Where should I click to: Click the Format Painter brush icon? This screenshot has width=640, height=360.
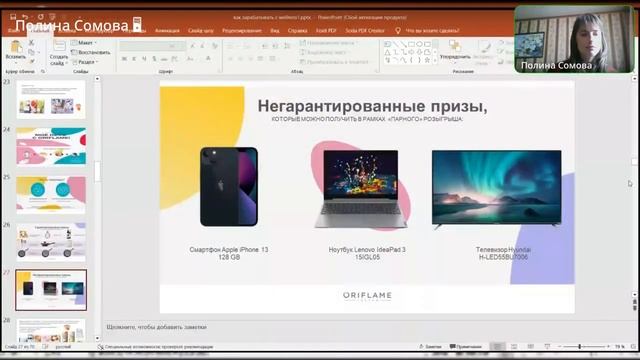click(31, 61)
